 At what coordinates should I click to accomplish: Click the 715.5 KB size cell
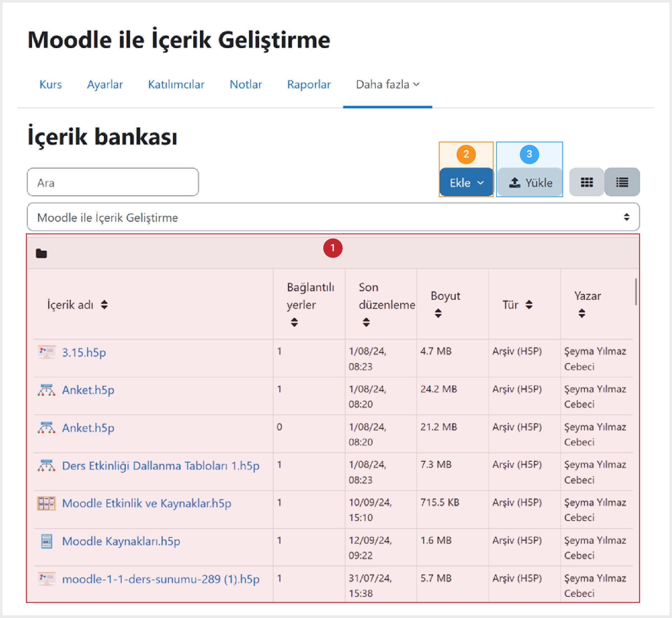click(x=440, y=502)
